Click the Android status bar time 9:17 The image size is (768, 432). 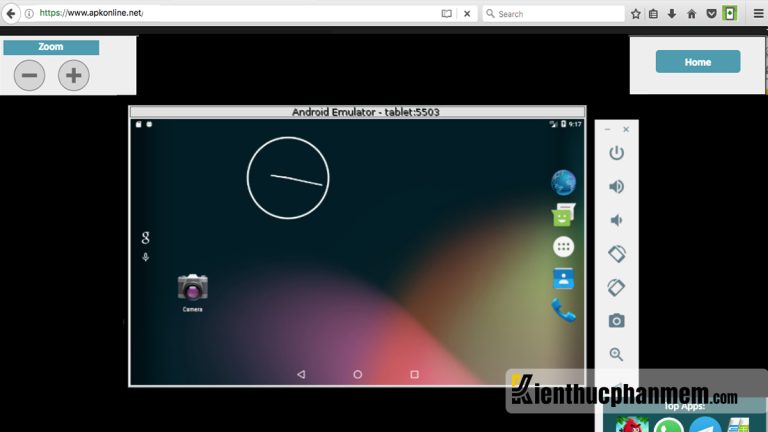575,124
